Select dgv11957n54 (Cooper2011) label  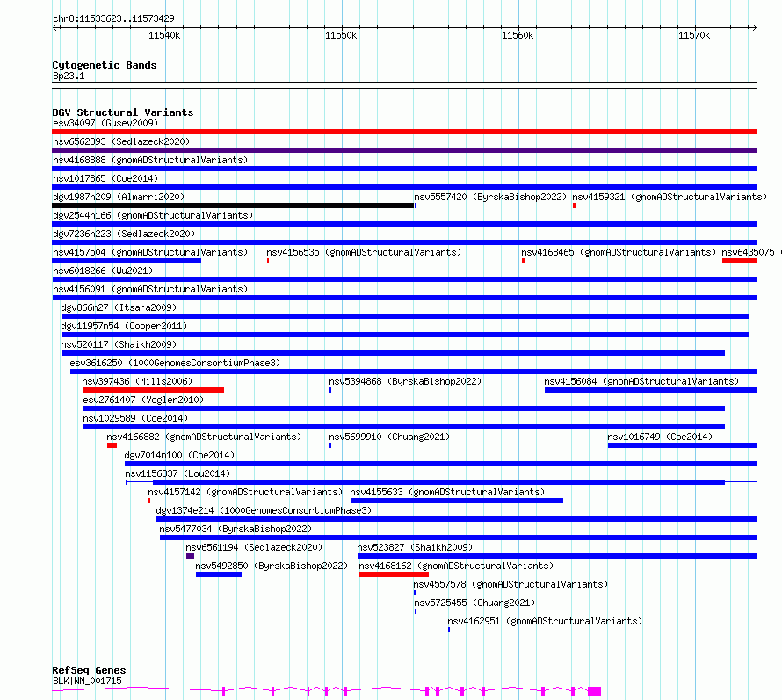tap(124, 326)
